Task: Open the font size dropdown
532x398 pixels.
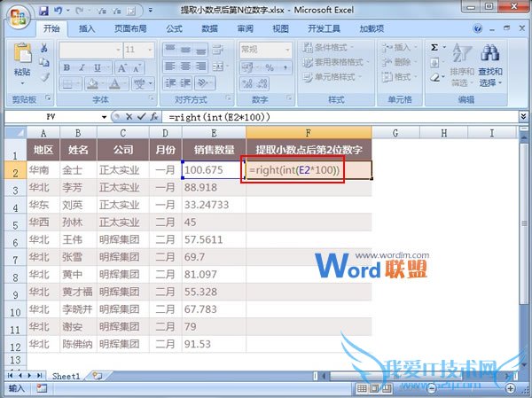Action: coord(150,50)
